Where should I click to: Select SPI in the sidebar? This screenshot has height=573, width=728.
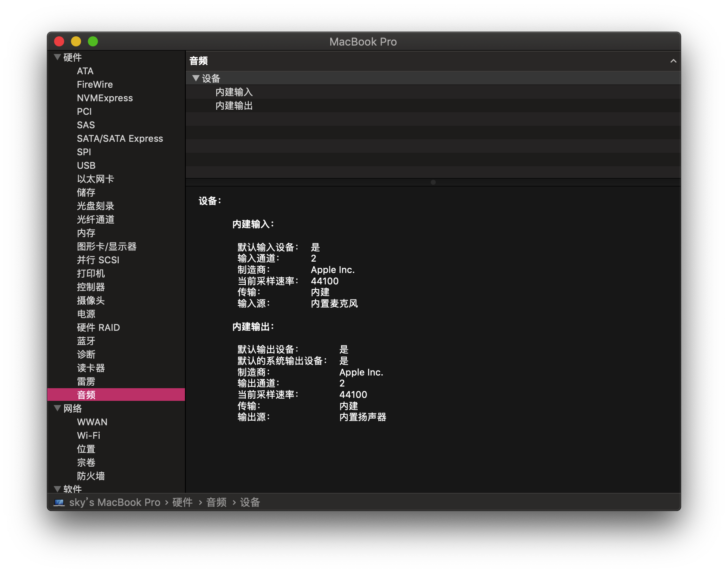coord(116,152)
